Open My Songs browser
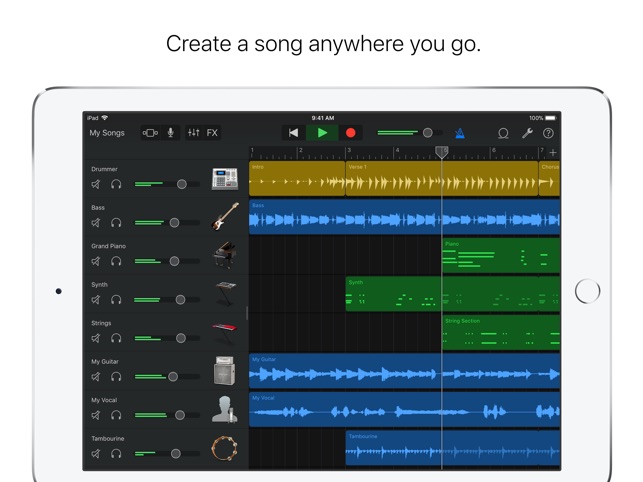Viewport: 643px width, 482px height. [107, 133]
